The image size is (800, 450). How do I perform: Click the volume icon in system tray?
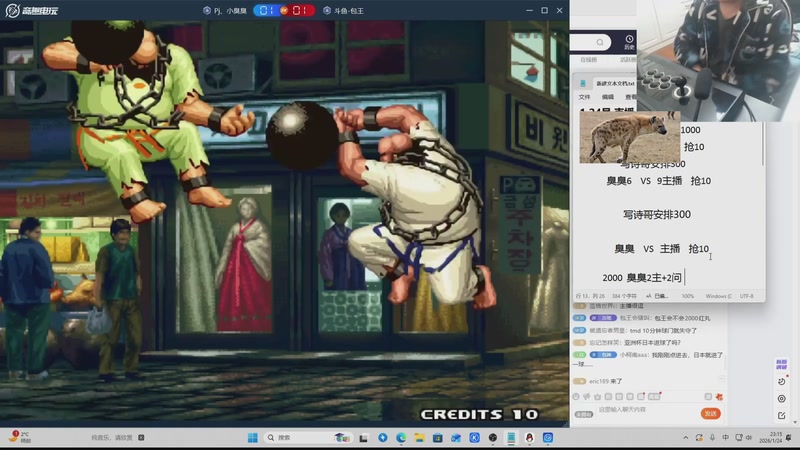tap(748, 438)
